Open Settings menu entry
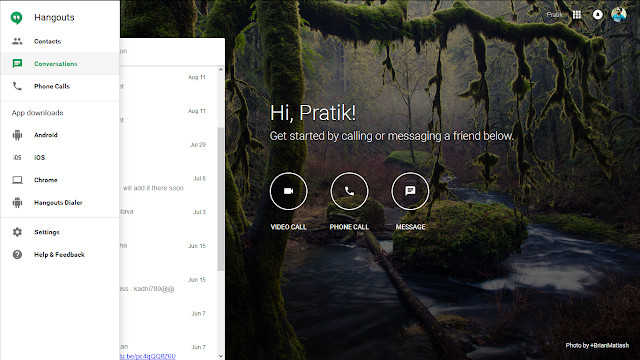Image resolution: width=640 pixels, height=360 pixels. 60,232
